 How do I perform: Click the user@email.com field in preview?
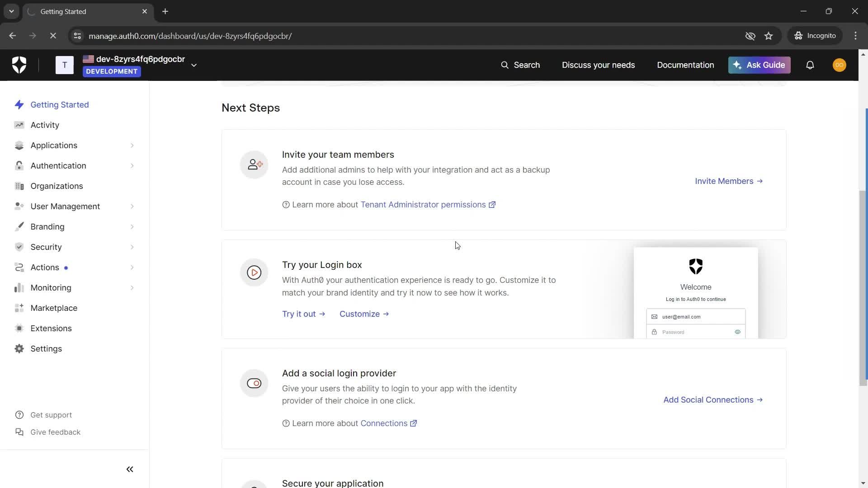696,317
